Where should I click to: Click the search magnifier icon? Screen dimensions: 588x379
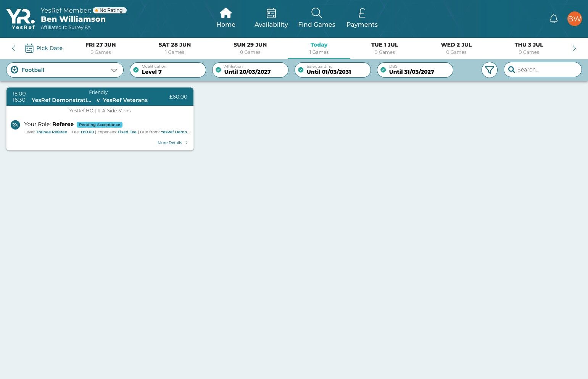click(x=512, y=70)
